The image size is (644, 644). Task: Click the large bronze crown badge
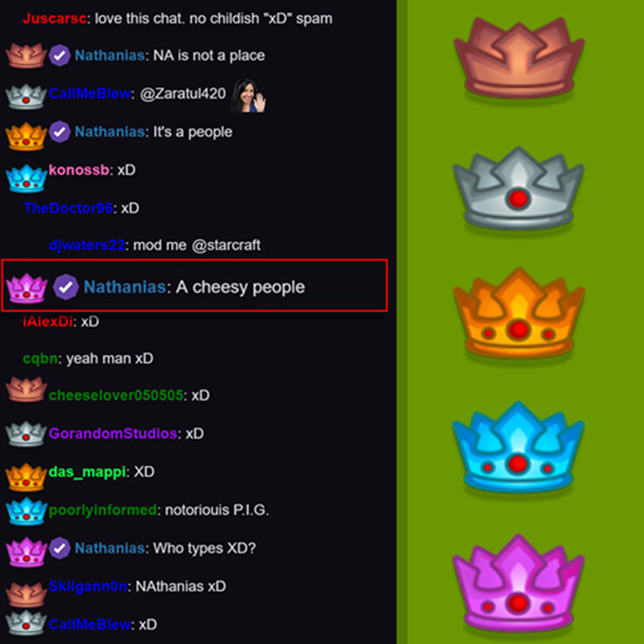519,58
